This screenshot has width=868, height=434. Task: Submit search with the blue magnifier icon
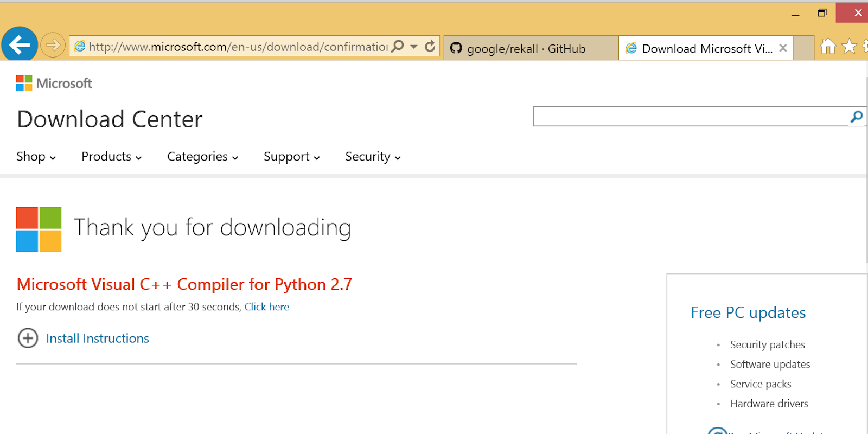tap(857, 116)
